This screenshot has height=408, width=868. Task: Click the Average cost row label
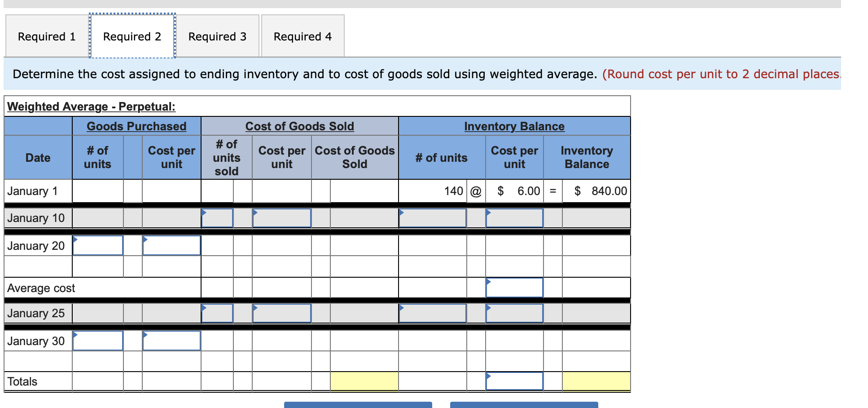pos(41,288)
